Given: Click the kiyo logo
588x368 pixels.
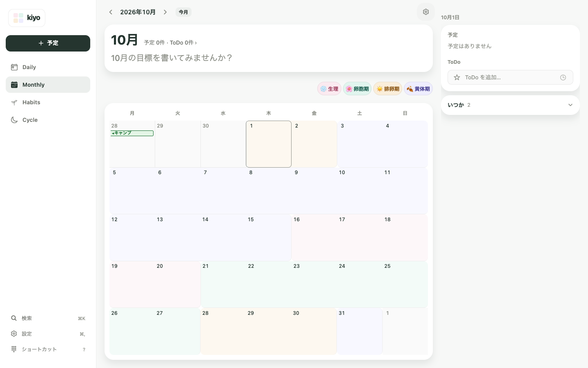Looking at the screenshot, I should click(x=27, y=18).
